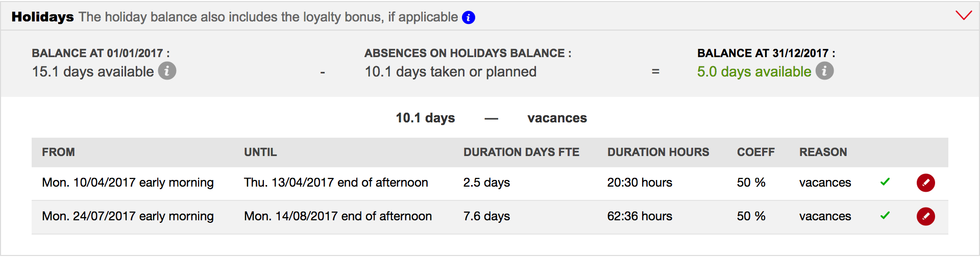Edit the 24/07/2017 vacances absence entry
Image resolution: width=980 pixels, height=257 pixels.
(x=925, y=216)
